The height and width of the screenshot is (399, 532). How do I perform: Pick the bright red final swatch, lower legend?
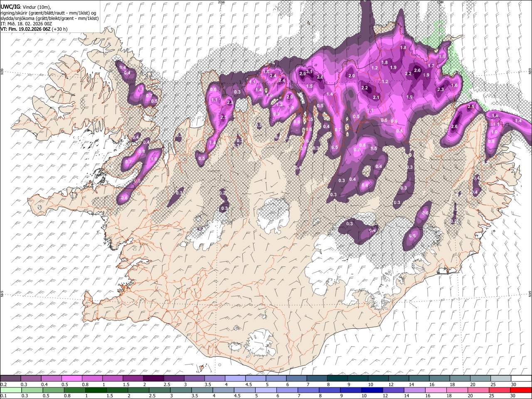(x=520, y=390)
